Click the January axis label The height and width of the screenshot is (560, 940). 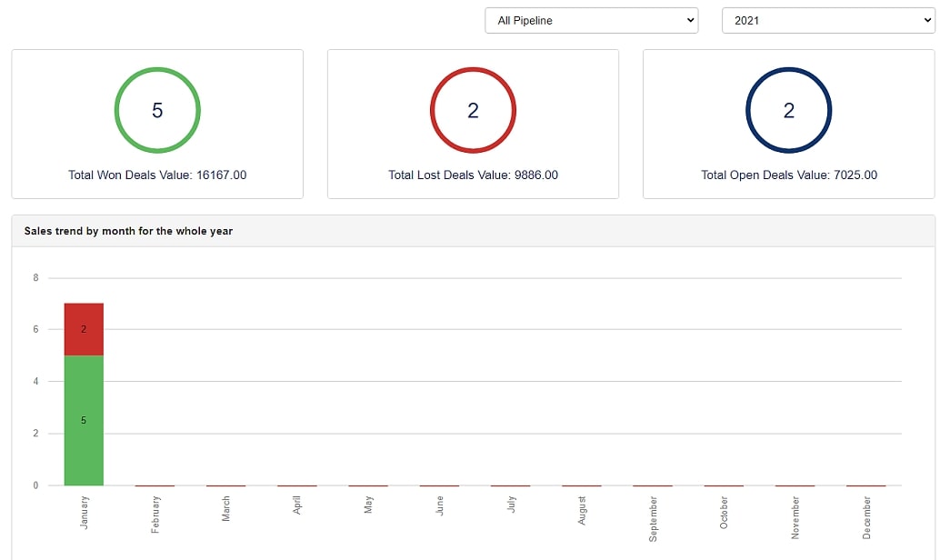(85, 512)
